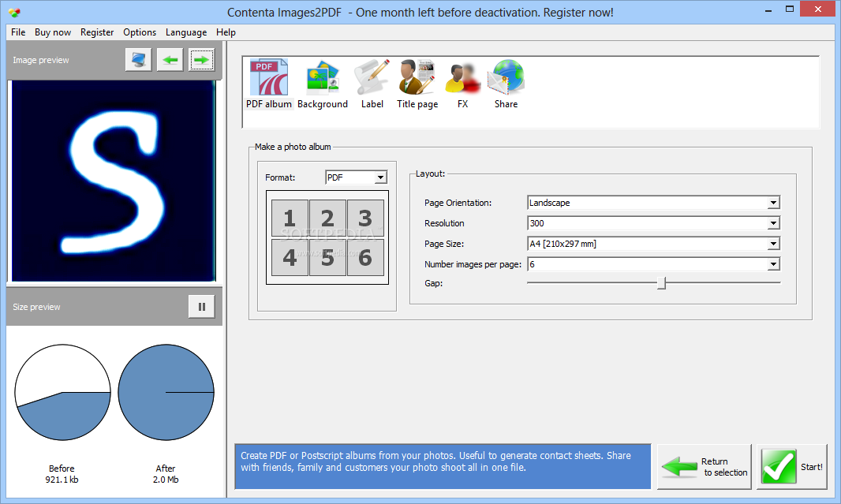
Task: Open the Background settings icon
Action: [323, 84]
